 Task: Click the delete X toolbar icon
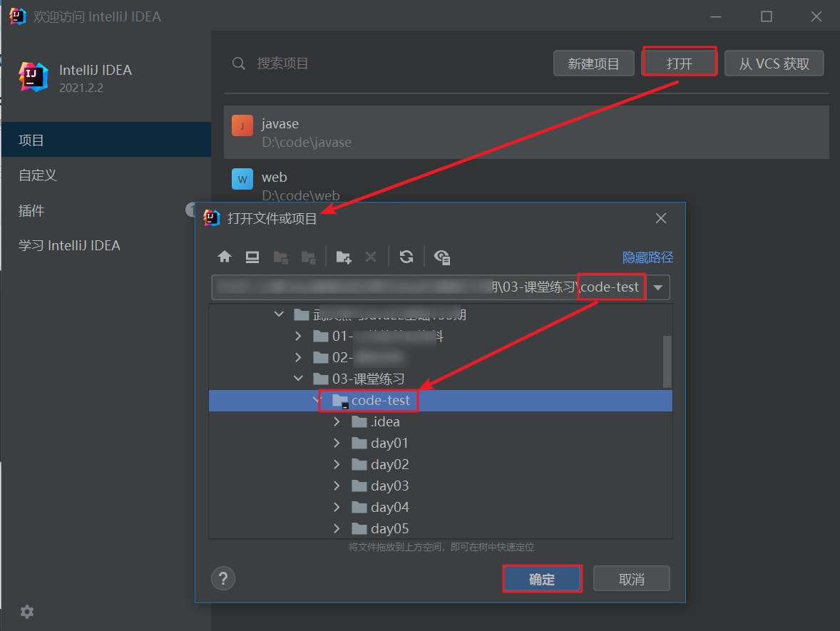pos(371,257)
